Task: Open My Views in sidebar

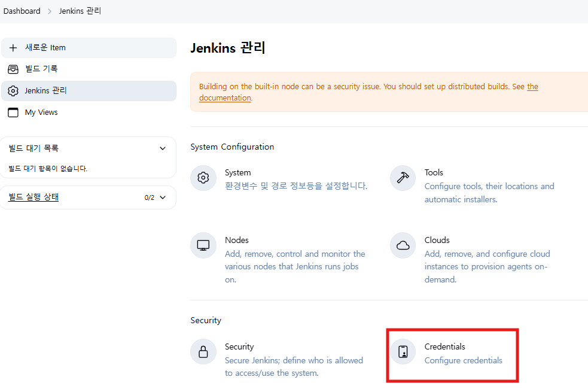Action: click(89, 113)
